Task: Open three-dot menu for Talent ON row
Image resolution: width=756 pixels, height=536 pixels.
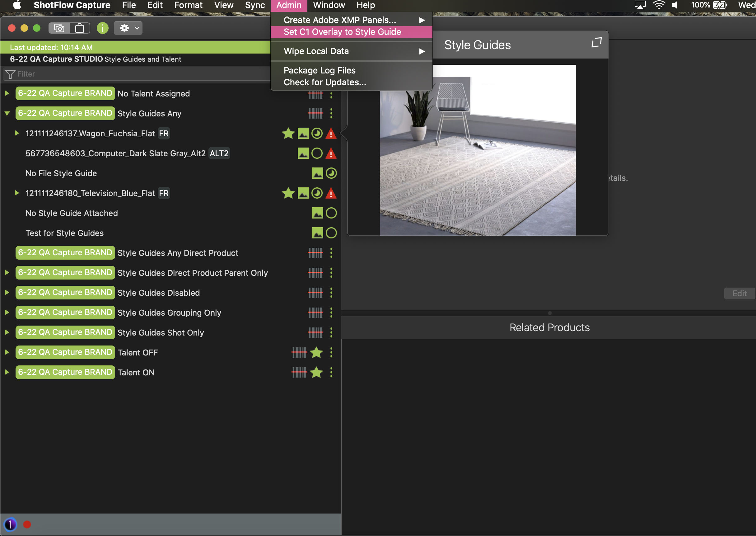Action: (x=331, y=372)
